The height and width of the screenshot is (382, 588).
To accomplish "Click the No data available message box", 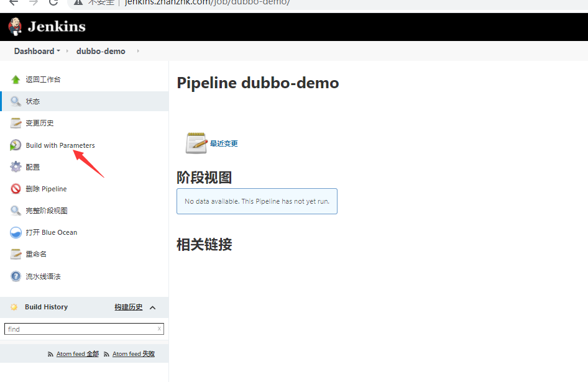I will tap(257, 201).
